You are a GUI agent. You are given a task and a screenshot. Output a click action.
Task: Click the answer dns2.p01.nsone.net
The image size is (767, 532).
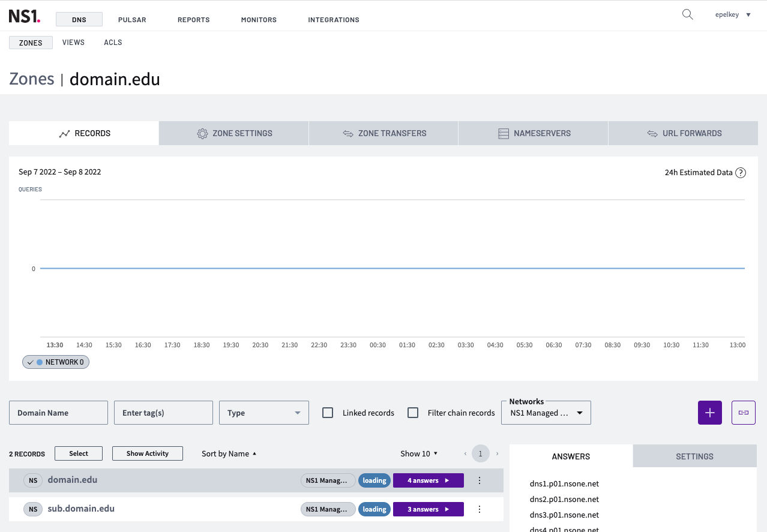click(x=564, y=499)
